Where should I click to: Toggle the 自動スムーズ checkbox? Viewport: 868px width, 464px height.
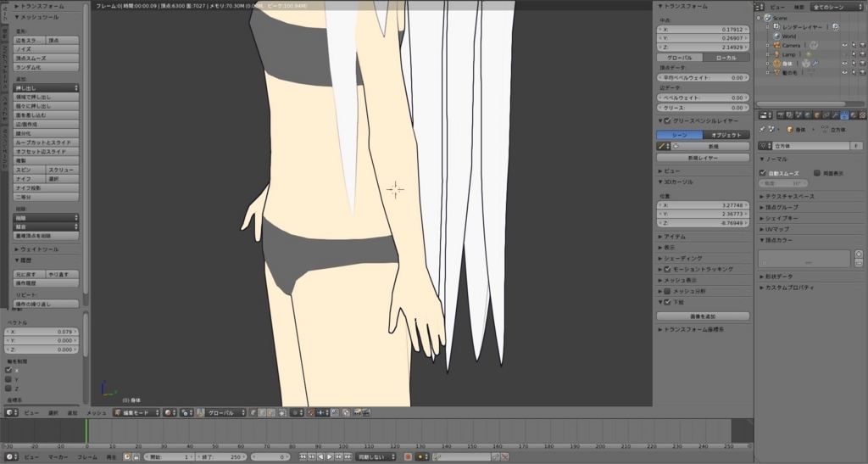762,173
